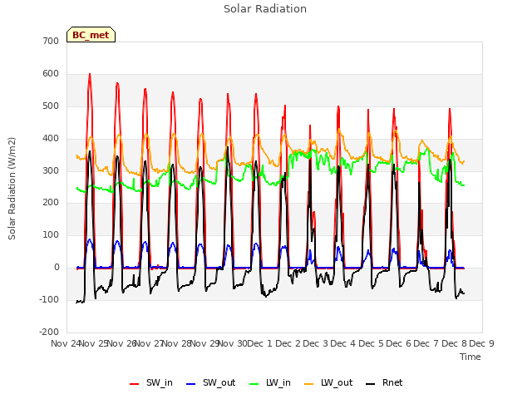Click the Dec 5 x-axis tick label

point(371,343)
